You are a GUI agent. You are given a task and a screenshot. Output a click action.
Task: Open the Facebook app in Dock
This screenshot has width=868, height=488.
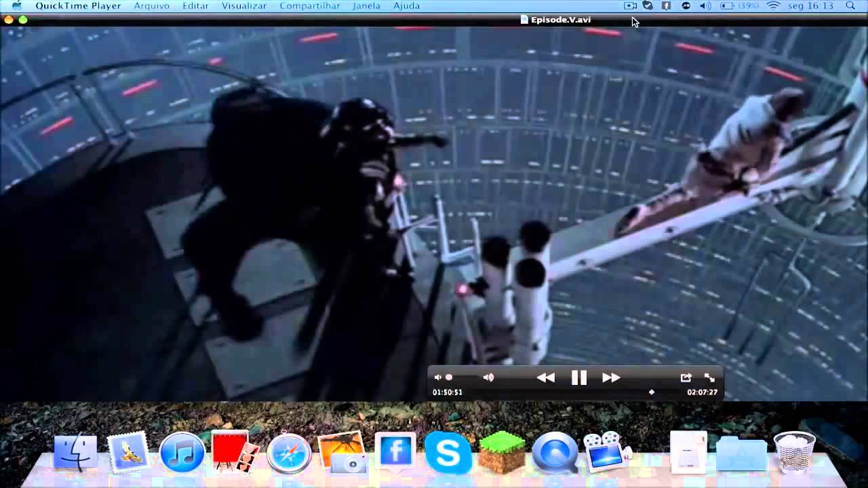[395, 452]
